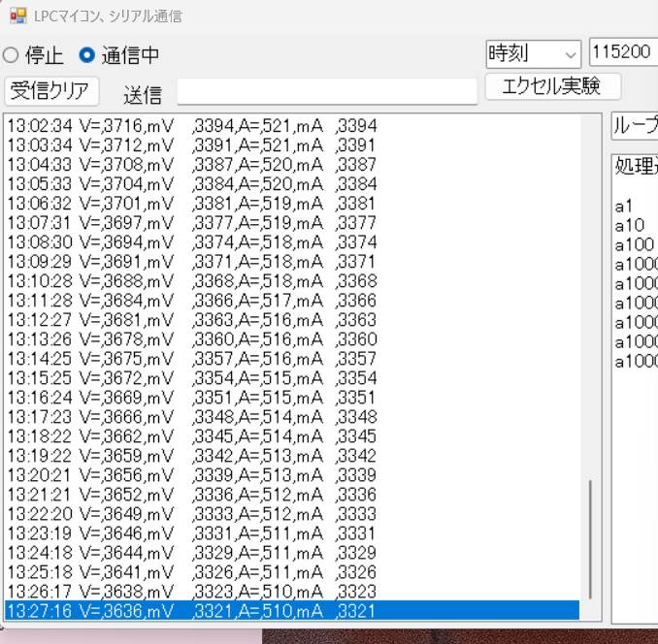Click the 115200 baud rate box
This screenshot has height=644, width=658.
click(x=623, y=52)
